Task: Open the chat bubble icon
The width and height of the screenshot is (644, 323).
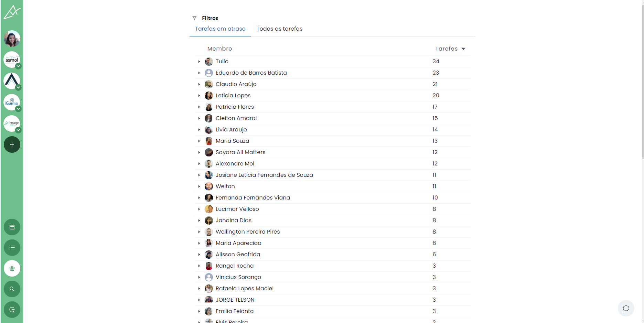Action: tap(626, 308)
